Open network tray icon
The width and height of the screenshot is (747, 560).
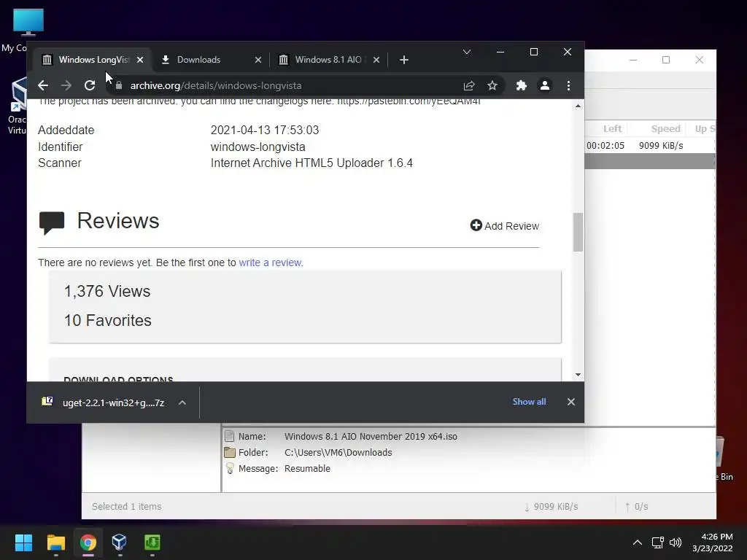pyautogui.click(x=658, y=542)
